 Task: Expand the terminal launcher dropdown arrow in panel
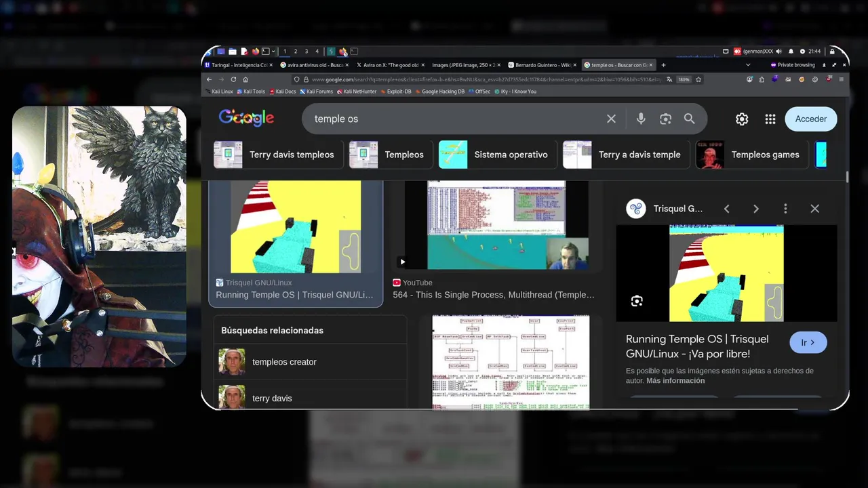pos(273,52)
